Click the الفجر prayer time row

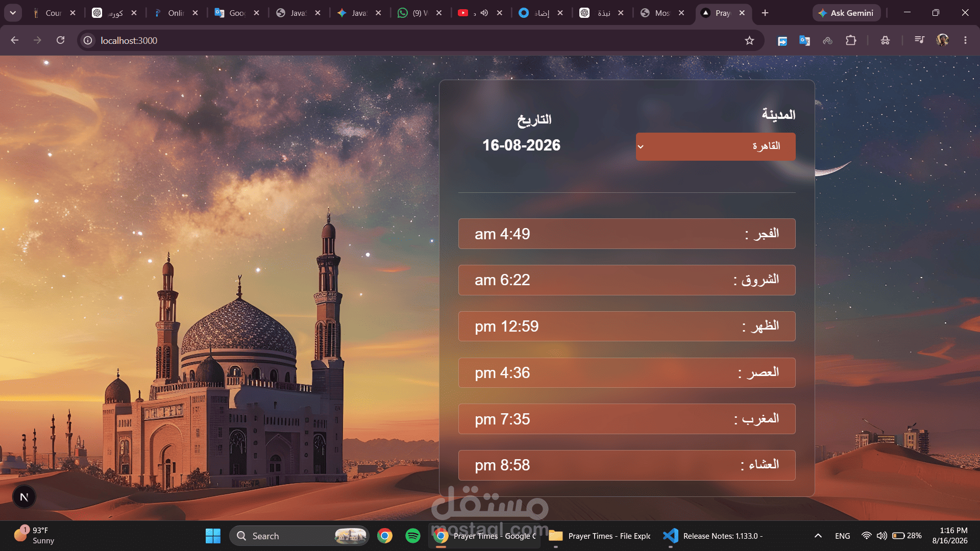point(627,234)
